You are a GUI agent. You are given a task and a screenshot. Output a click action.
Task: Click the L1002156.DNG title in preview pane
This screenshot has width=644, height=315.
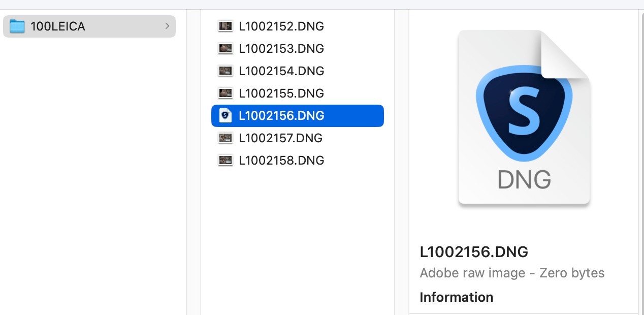coord(474,251)
